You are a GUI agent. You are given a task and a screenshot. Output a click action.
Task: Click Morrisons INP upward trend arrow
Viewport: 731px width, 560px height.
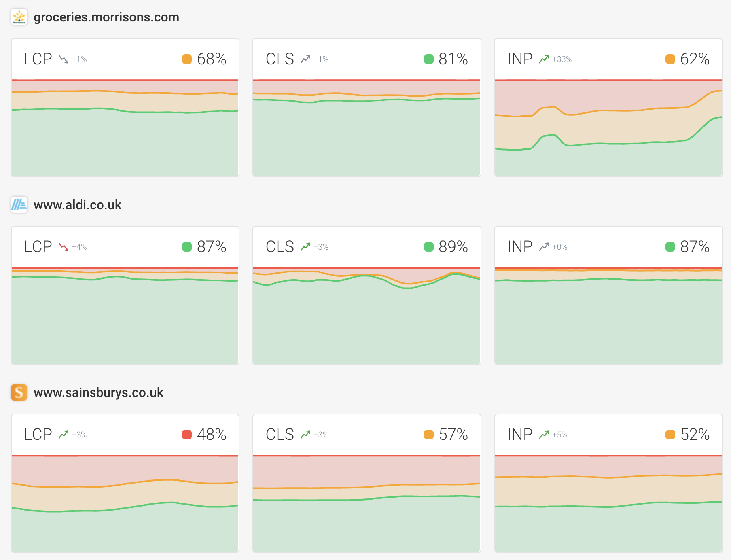click(x=544, y=59)
